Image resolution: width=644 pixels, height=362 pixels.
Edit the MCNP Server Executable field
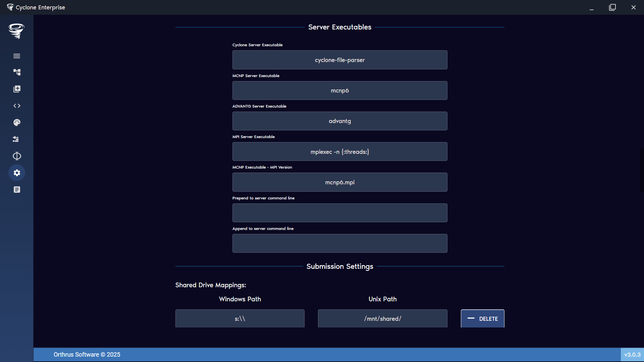click(x=339, y=90)
